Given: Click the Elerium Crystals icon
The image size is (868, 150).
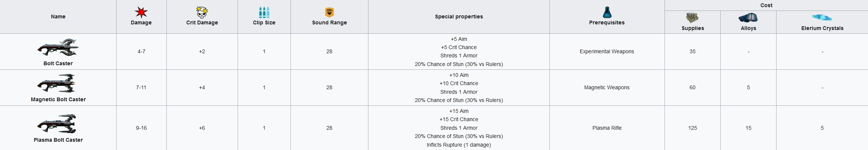Looking at the screenshot, I should 822,18.
